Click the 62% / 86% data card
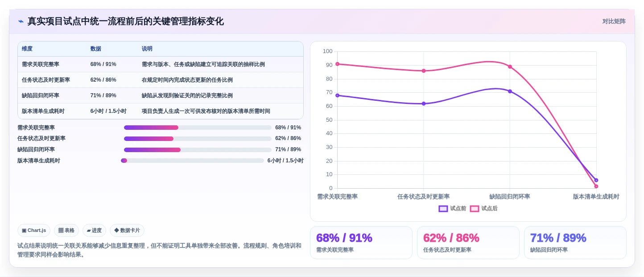 (468, 243)
